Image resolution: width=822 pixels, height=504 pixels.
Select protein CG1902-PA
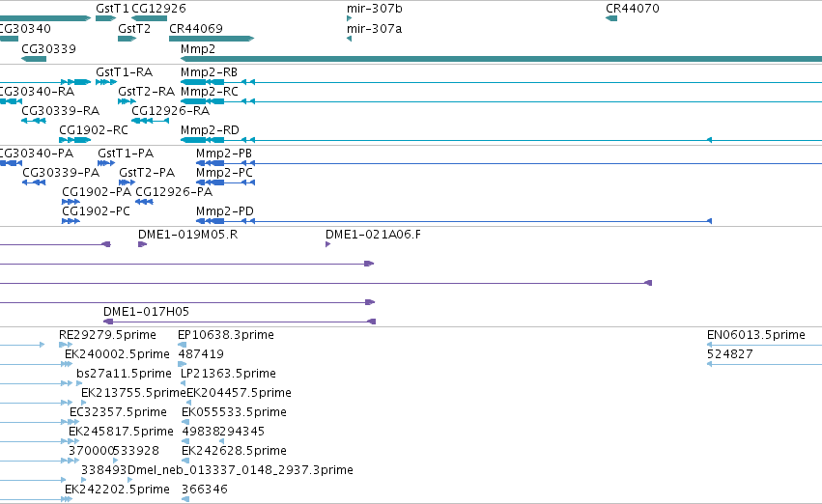(x=71, y=202)
